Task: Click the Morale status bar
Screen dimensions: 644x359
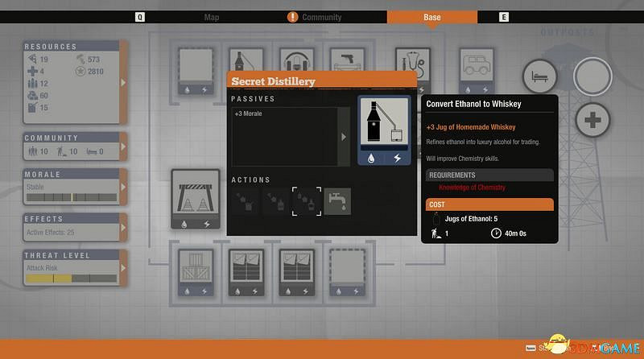Action: point(71,196)
